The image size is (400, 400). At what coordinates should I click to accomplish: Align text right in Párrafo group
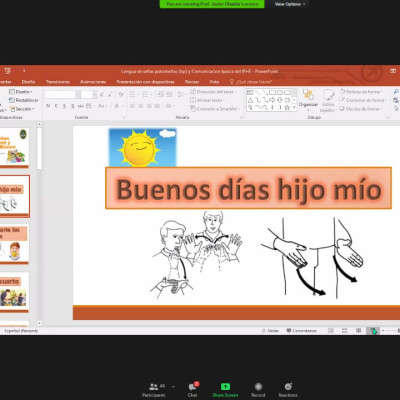(x=149, y=106)
